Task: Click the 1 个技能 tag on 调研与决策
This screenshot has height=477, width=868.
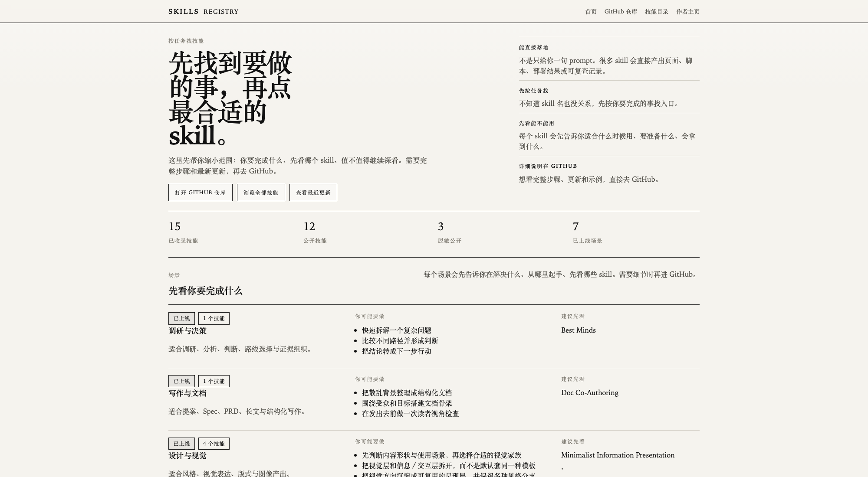Action: point(214,318)
